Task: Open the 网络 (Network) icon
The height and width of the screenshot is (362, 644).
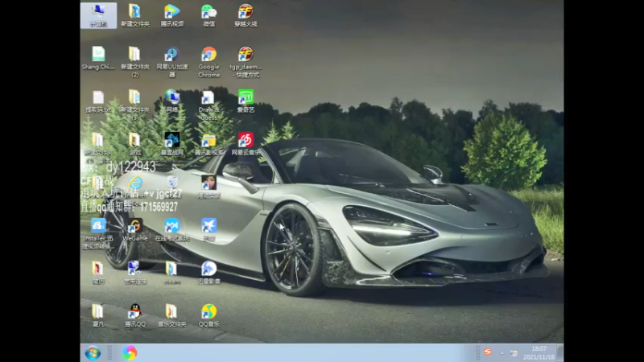Action: coord(172,101)
